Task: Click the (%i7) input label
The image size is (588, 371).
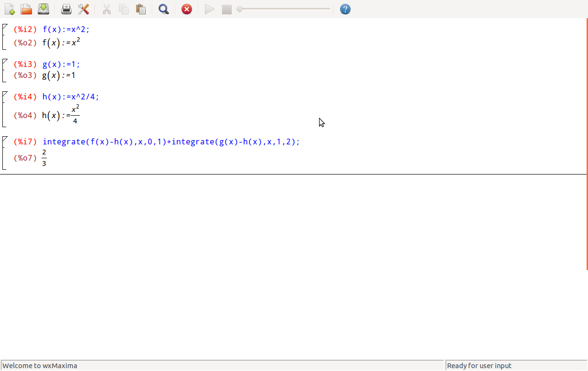Action: point(25,142)
